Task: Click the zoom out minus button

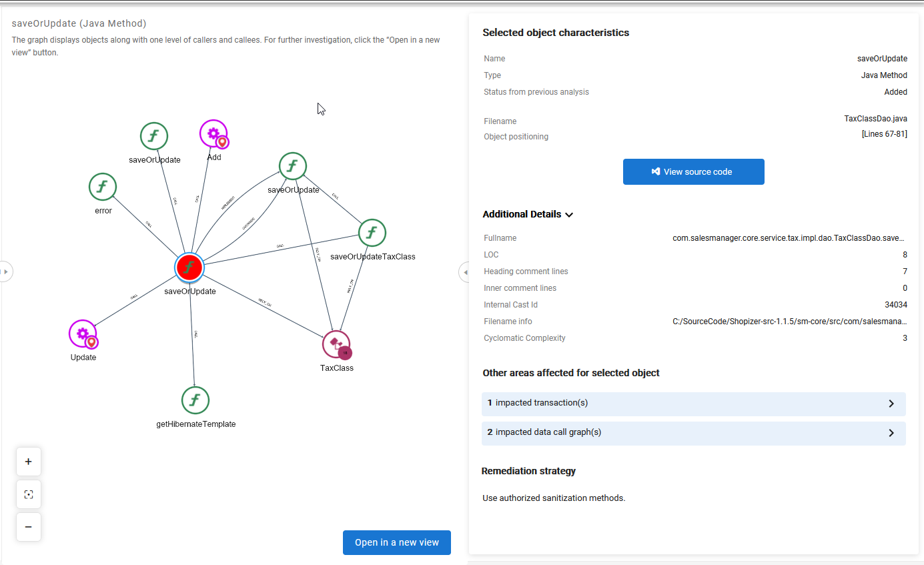Action: (28, 527)
